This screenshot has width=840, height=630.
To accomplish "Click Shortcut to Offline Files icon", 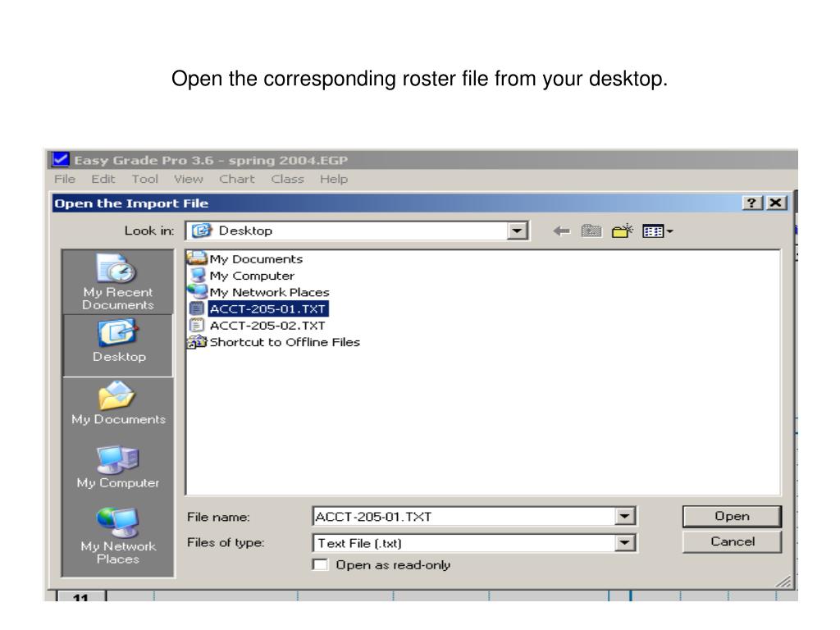I will click(197, 342).
